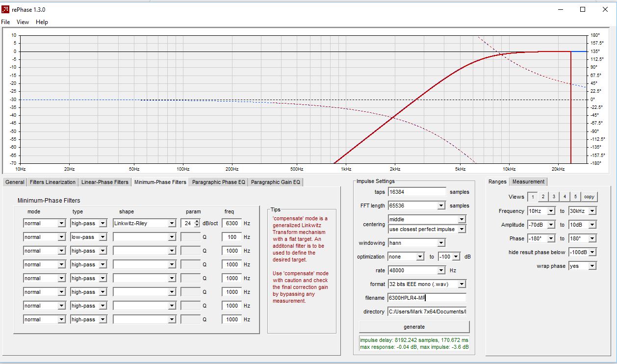Select view 5 button
This screenshot has height=364, width=617.
[x=575, y=197]
